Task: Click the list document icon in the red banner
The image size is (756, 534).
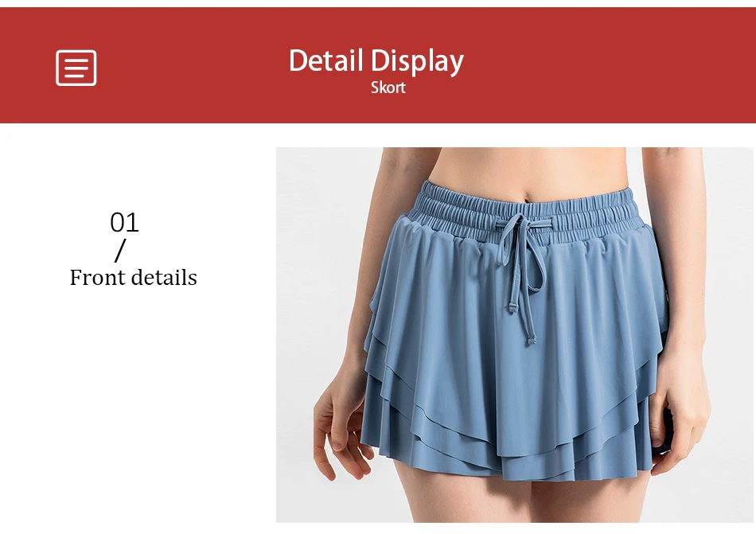Action: tap(76, 68)
